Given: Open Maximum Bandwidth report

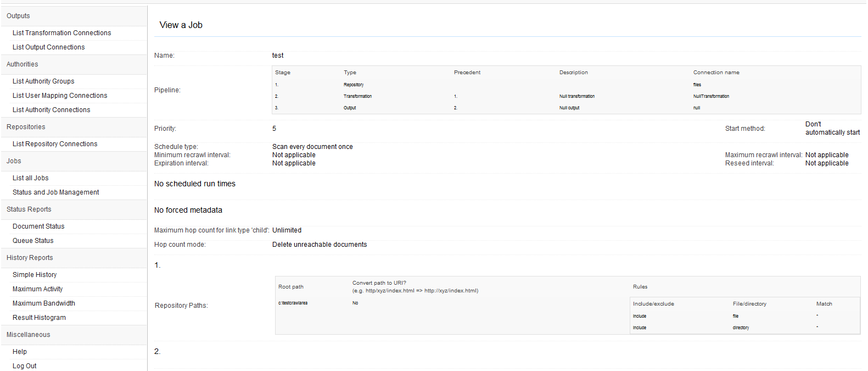Looking at the screenshot, I should coord(43,303).
